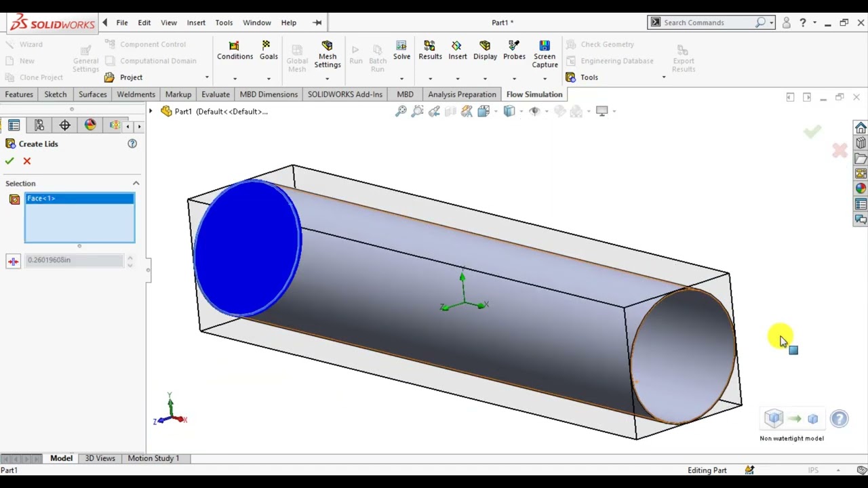Viewport: 868px width, 488px height.
Task: Click the Zoom to Fit magnifier icon
Action: click(401, 111)
